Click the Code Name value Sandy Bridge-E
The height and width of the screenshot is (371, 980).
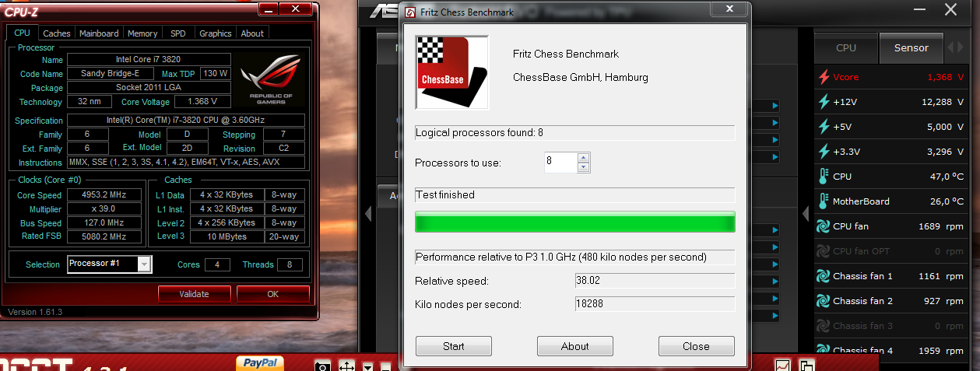(x=111, y=73)
